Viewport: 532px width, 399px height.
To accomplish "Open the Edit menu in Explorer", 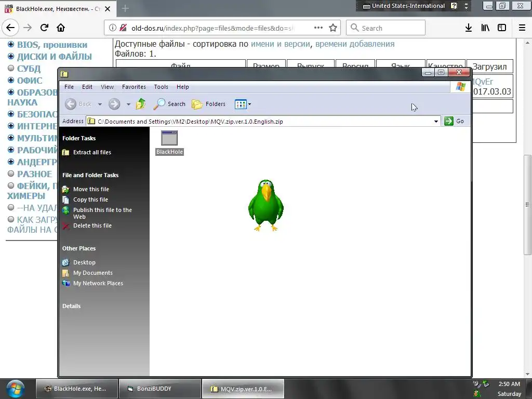I will click(x=87, y=87).
